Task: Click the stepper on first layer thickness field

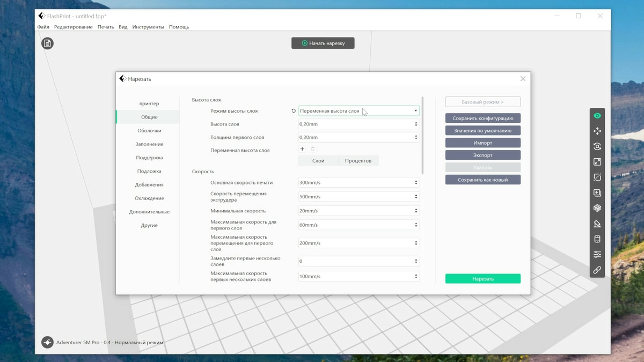Action: [x=416, y=137]
